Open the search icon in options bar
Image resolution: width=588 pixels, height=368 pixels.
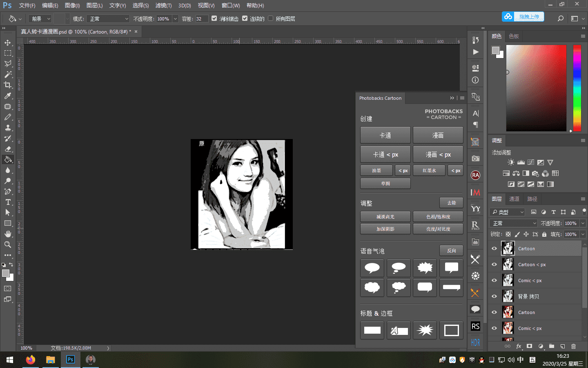point(561,18)
